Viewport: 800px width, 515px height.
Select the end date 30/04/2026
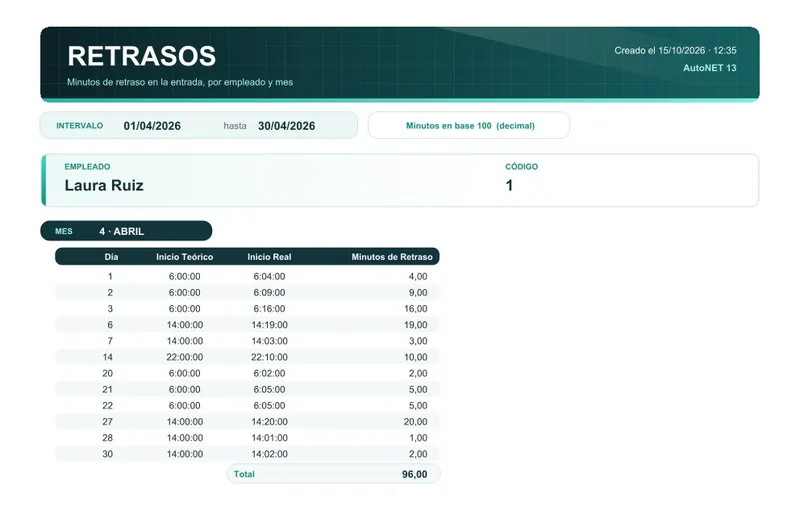(x=286, y=126)
